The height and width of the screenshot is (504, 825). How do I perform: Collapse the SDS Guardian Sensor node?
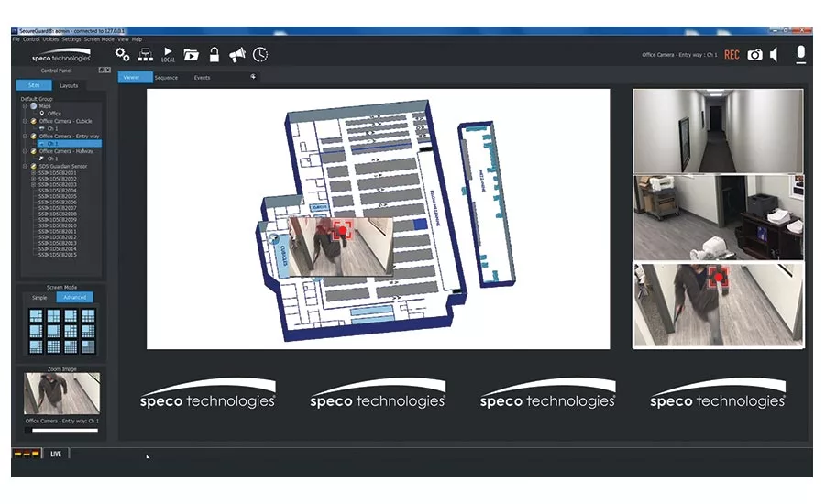pyautogui.click(x=26, y=166)
